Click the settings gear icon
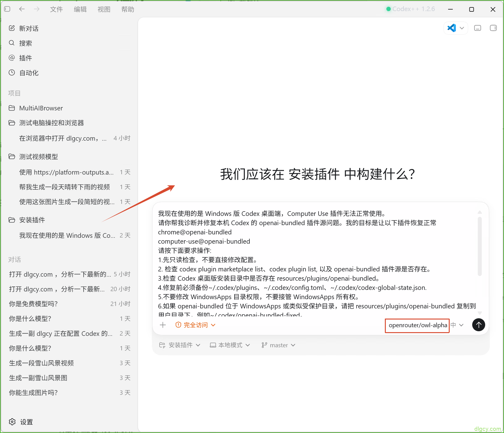504x433 pixels. tap(12, 422)
